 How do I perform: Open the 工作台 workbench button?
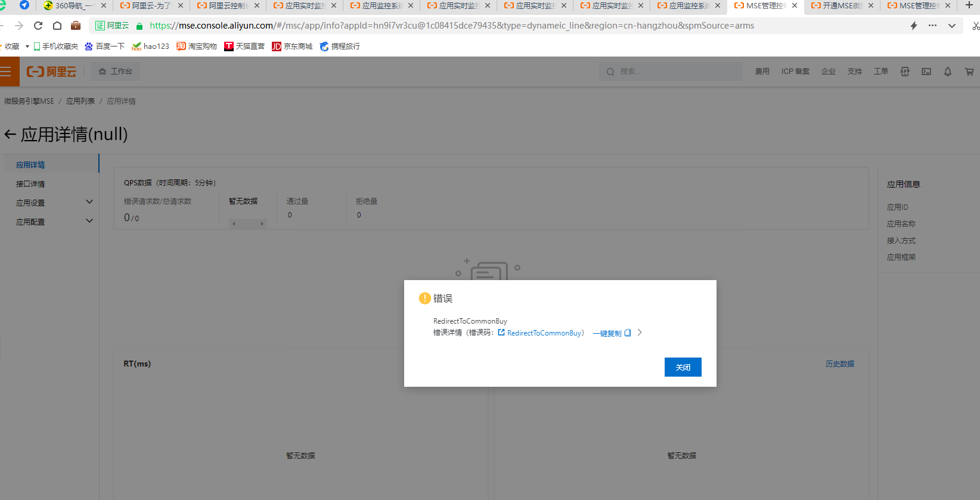point(116,72)
